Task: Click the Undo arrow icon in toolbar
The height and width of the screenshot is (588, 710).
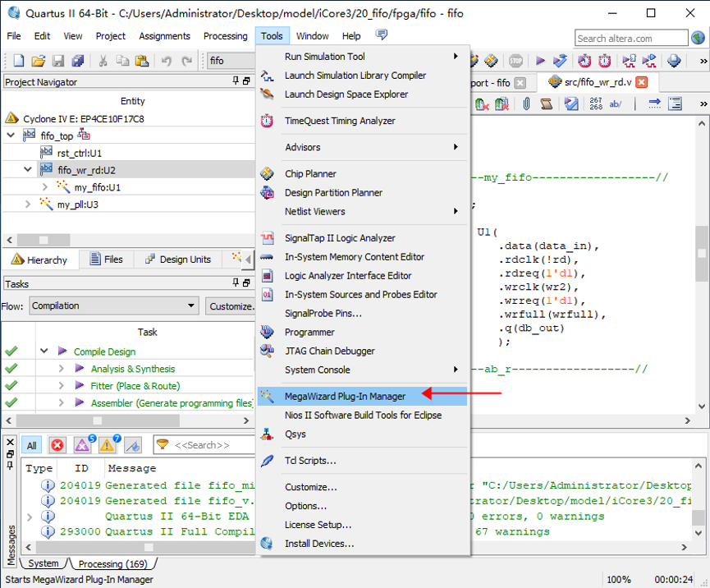Action: (167, 61)
